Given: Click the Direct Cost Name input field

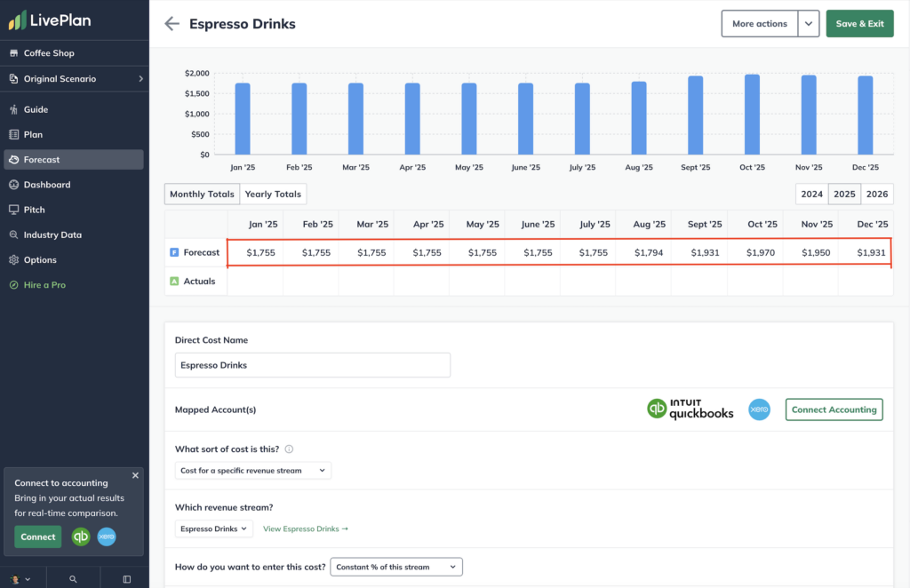Looking at the screenshot, I should tap(312, 365).
